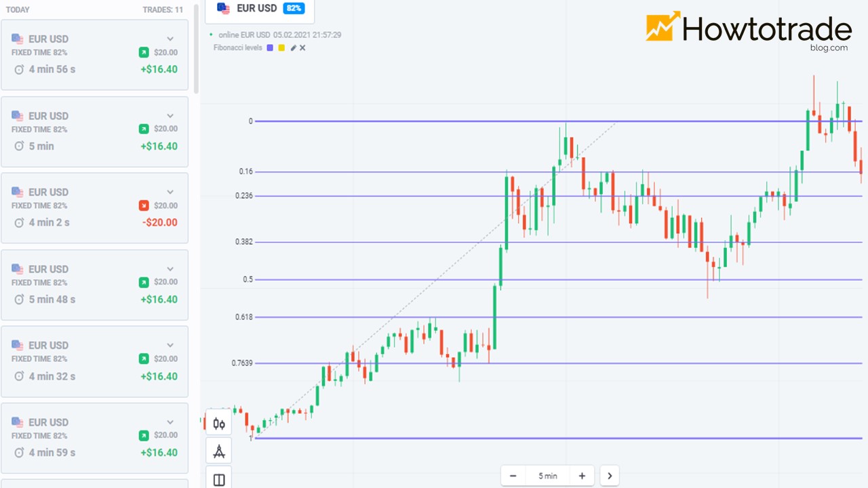Click the timer icon beside 5 min 48 s
The height and width of the screenshot is (488, 868).
(x=19, y=299)
